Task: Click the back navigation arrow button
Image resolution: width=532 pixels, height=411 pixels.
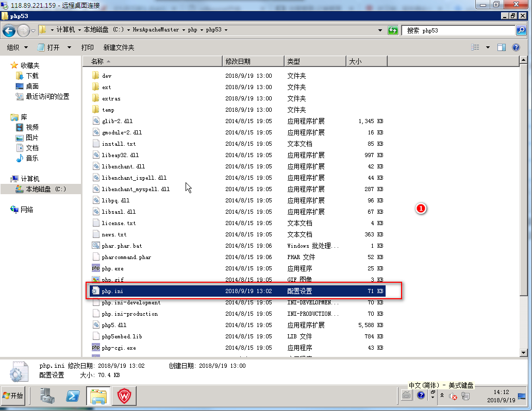Action: (x=9, y=30)
